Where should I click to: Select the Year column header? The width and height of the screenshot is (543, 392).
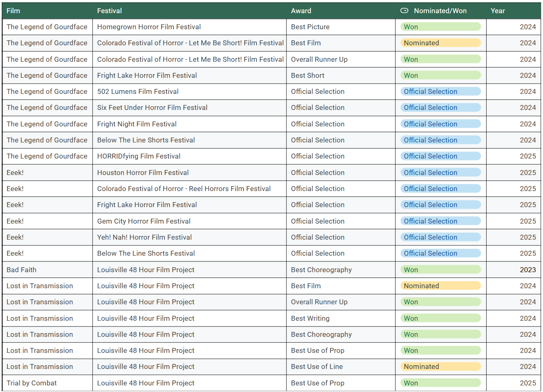click(x=513, y=11)
